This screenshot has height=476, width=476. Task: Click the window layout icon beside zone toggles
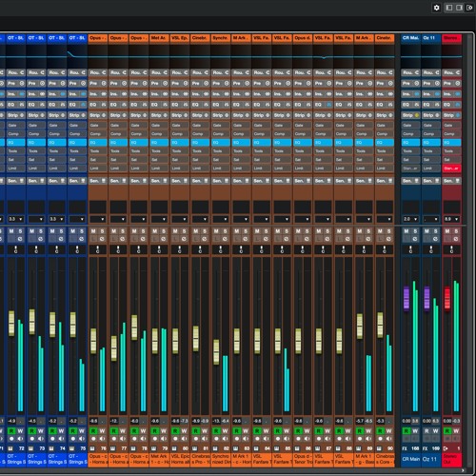click(x=469, y=8)
